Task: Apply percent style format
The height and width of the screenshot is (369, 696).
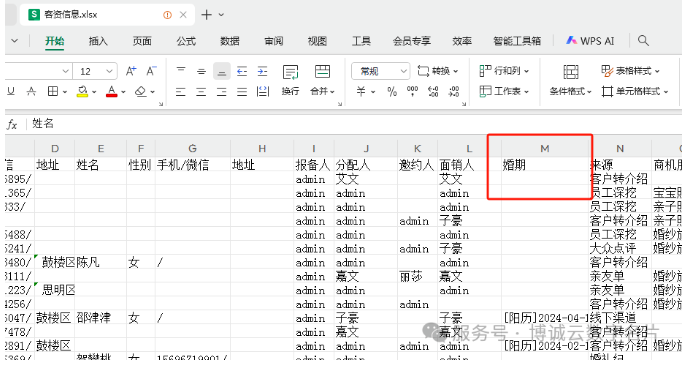Action: pyautogui.click(x=392, y=91)
